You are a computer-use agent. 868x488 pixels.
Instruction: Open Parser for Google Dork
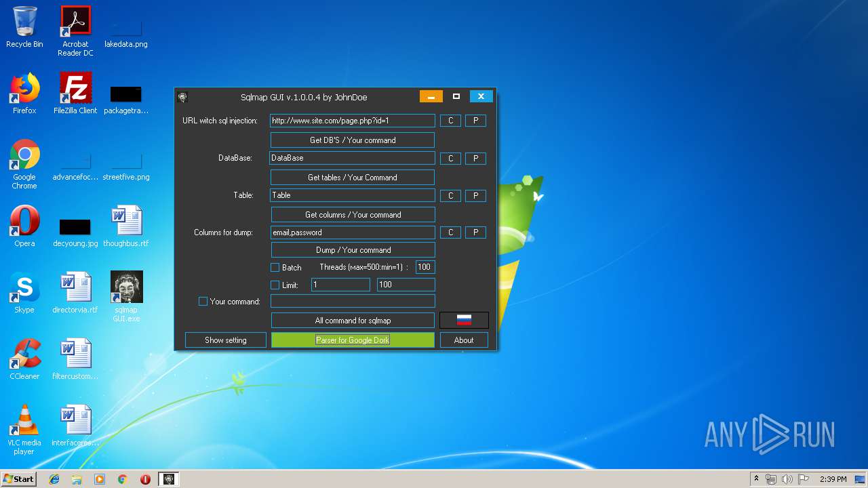[x=353, y=340]
